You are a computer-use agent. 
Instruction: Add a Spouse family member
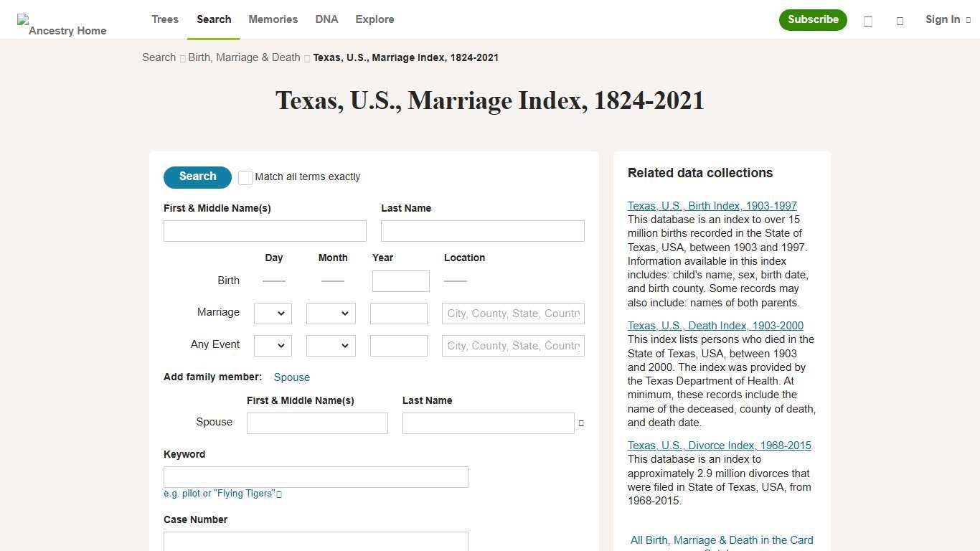(291, 377)
